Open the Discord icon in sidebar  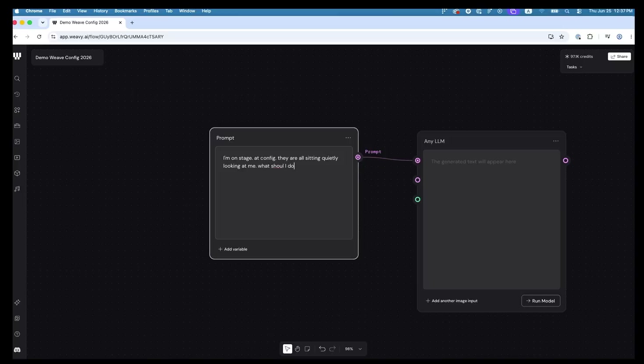pos(17,350)
